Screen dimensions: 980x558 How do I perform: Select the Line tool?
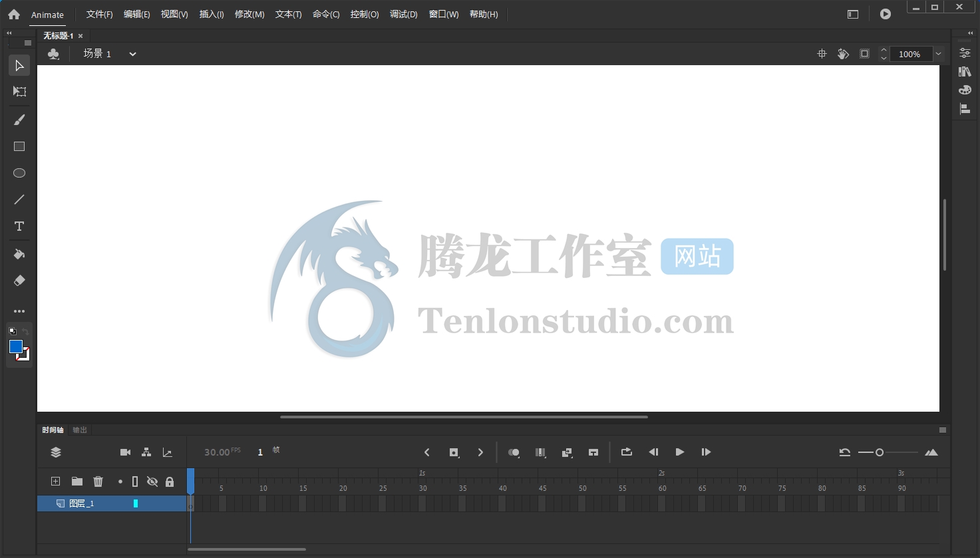coord(19,200)
